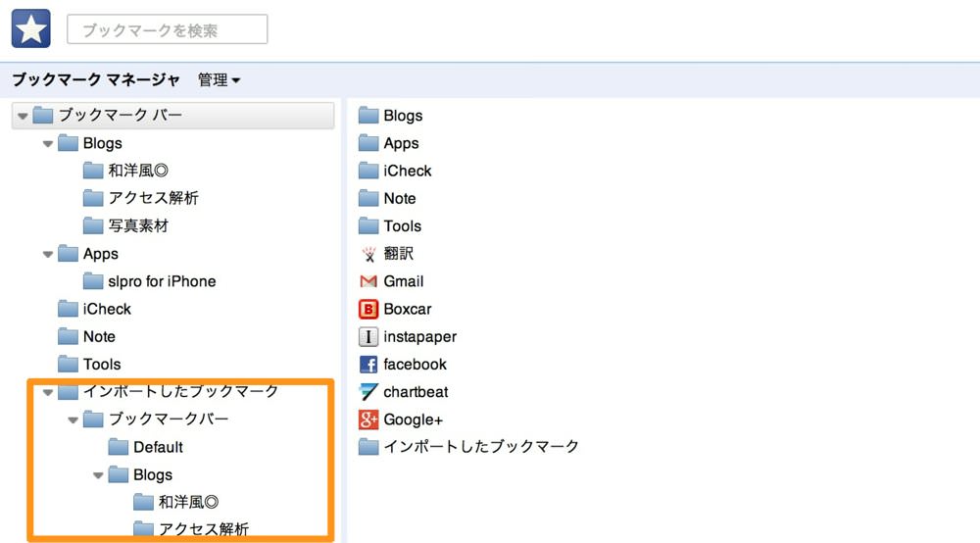This screenshot has width=980, height=543.
Task: Click インポートしたブックマーク folder icon in right list
Action: (x=368, y=447)
